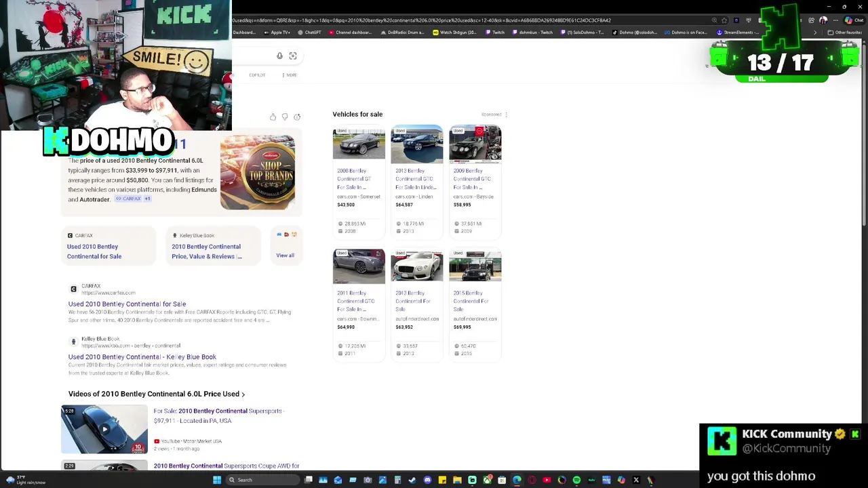This screenshot has width=868, height=488.
Task: Favorite this page with the star icon
Action: pyautogui.click(x=724, y=20)
